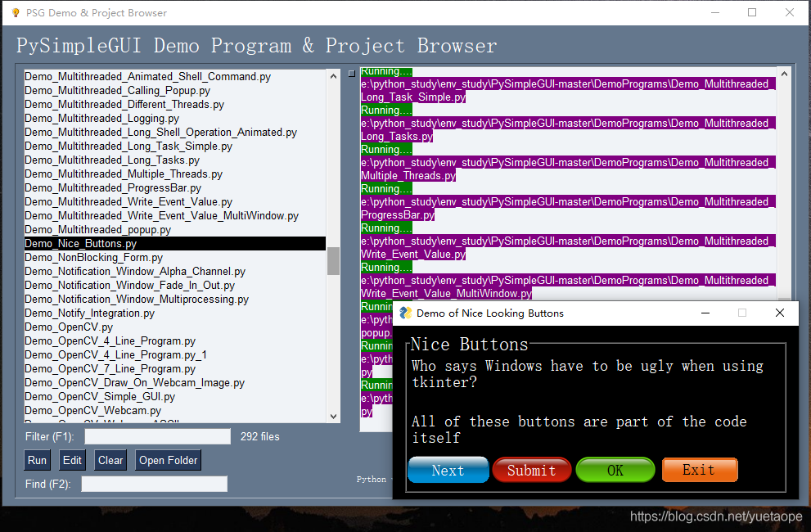
Task: Toggle the small checkbox beside the output pane
Action: tap(352, 74)
